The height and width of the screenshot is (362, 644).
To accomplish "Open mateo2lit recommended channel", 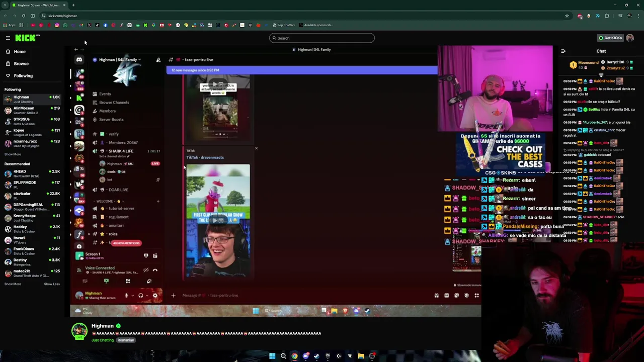I will tap(32, 273).
